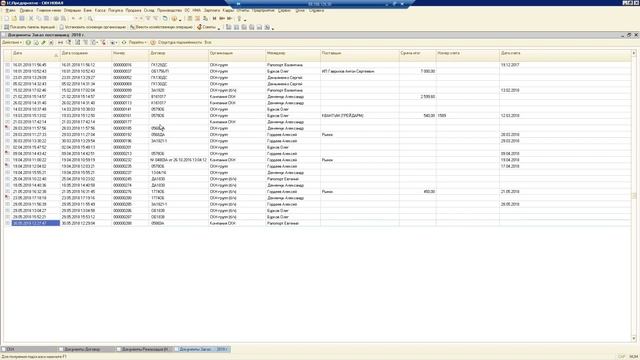Click Ввести хозяйственную операцию button
This screenshot has height=360, width=640.
coord(161,27)
